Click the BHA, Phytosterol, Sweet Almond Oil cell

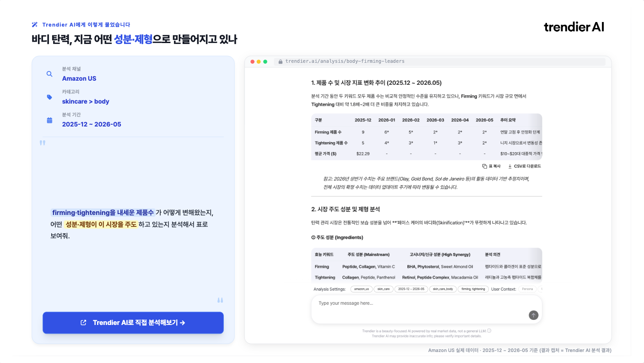click(x=440, y=266)
